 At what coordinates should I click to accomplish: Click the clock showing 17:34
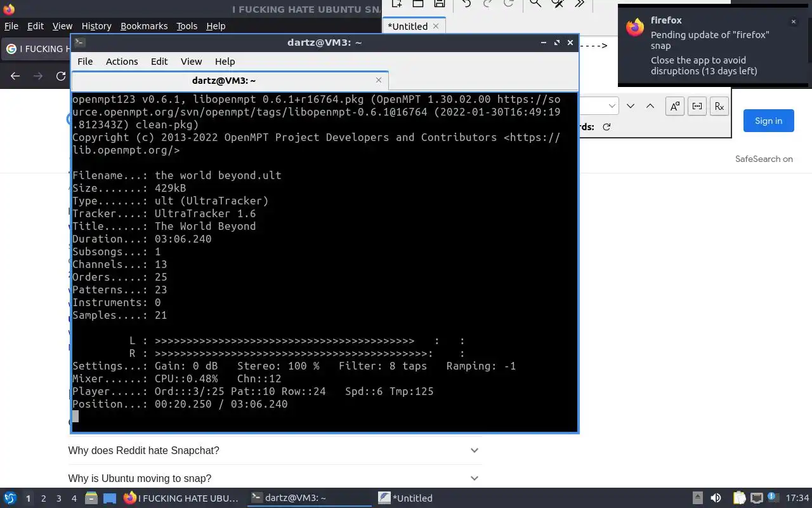pos(797,498)
